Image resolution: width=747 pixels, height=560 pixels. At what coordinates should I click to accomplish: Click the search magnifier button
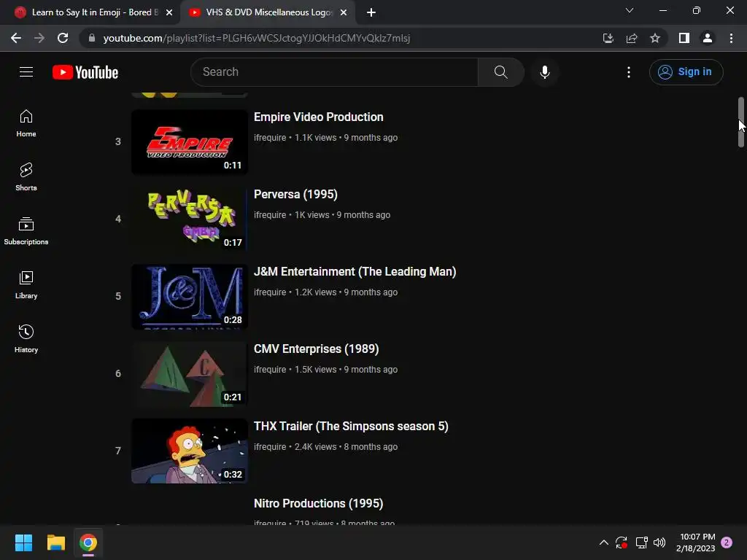point(500,72)
